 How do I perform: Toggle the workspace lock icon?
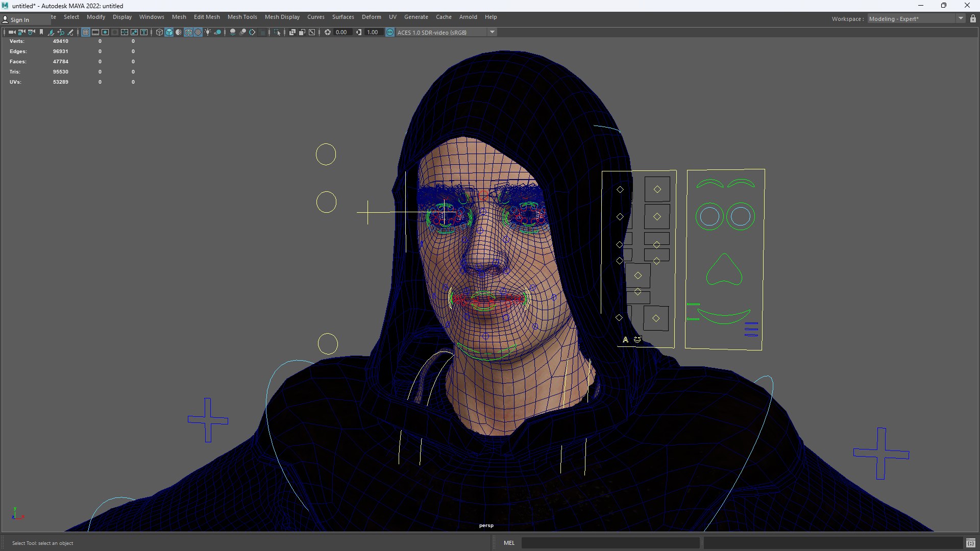pos(973,19)
